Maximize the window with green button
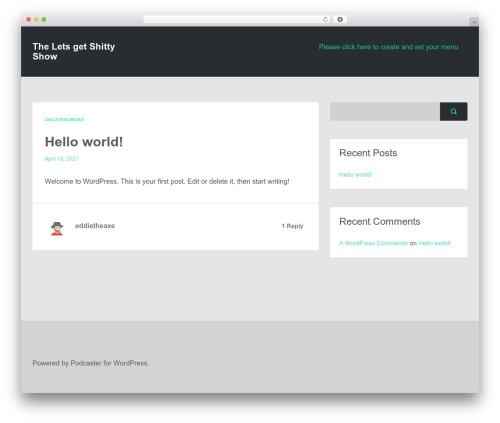The height and width of the screenshot is (423, 500). (x=44, y=19)
